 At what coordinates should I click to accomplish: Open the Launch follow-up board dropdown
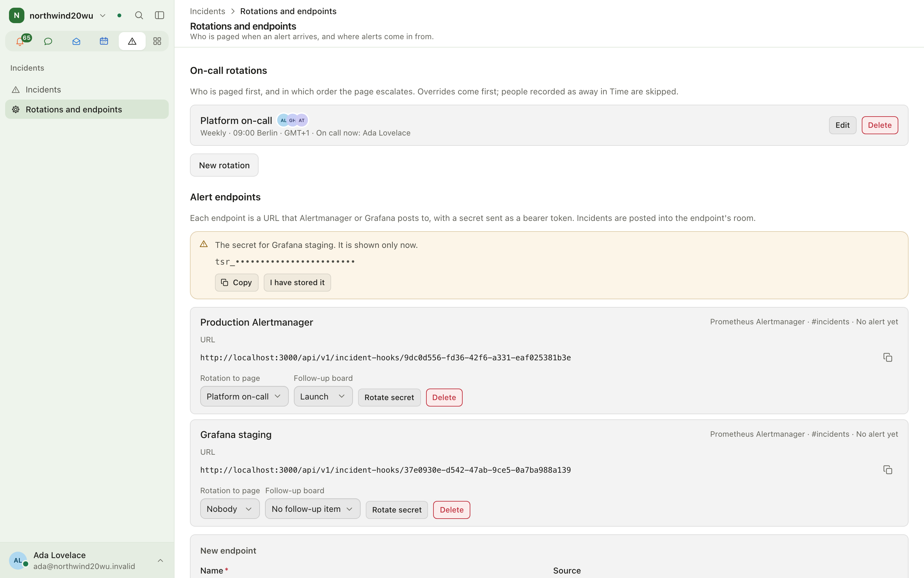pos(323,397)
